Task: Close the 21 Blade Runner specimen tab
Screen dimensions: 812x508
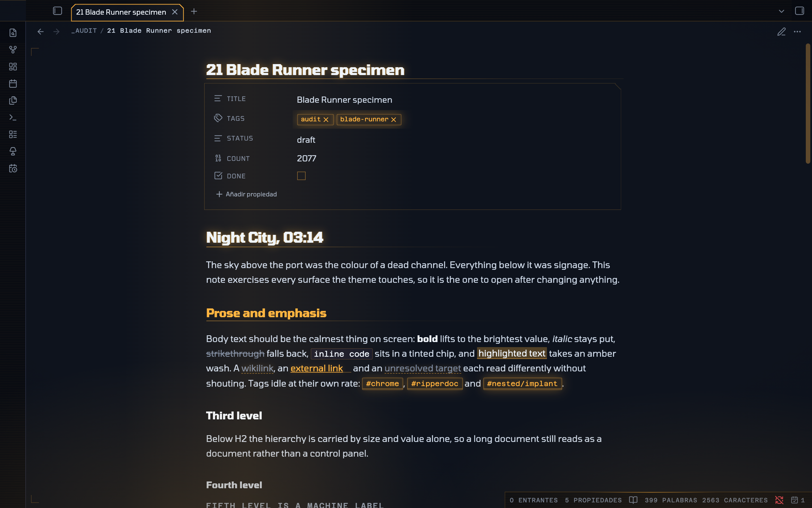Action: click(x=175, y=12)
